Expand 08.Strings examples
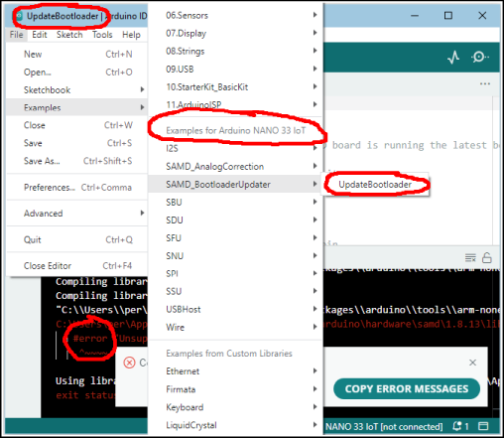This screenshot has height=438, width=504. pyautogui.click(x=235, y=51)
